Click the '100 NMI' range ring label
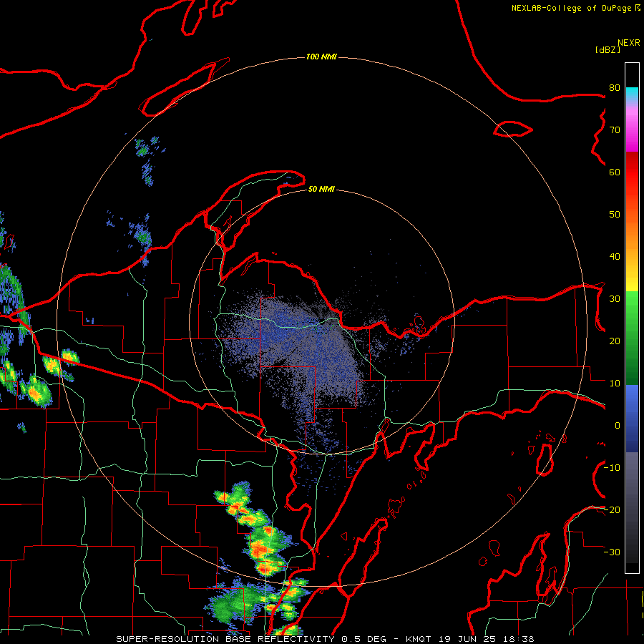This screenshot has width=644, height=644. tap(321, 57)
